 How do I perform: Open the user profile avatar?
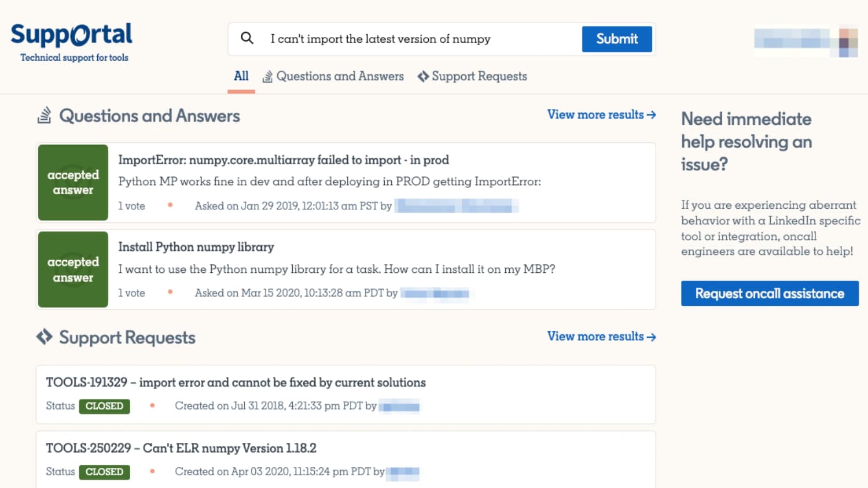click(x=848, y=42)
